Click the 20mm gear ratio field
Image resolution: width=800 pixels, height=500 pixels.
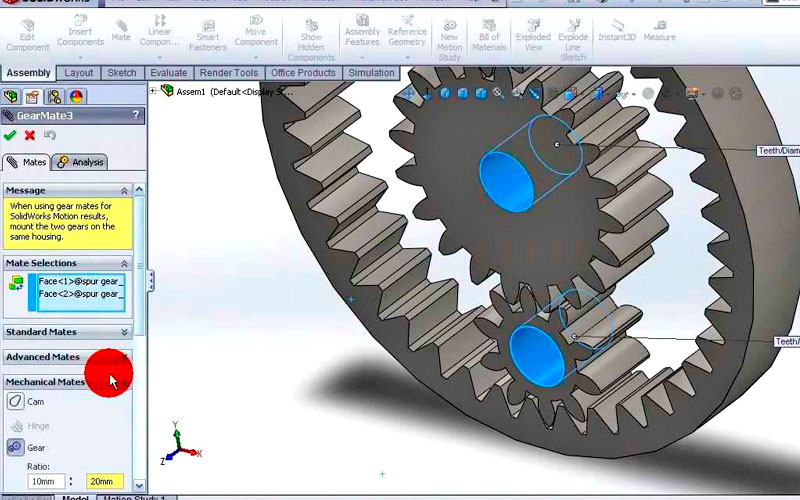[x=105, y=481]
